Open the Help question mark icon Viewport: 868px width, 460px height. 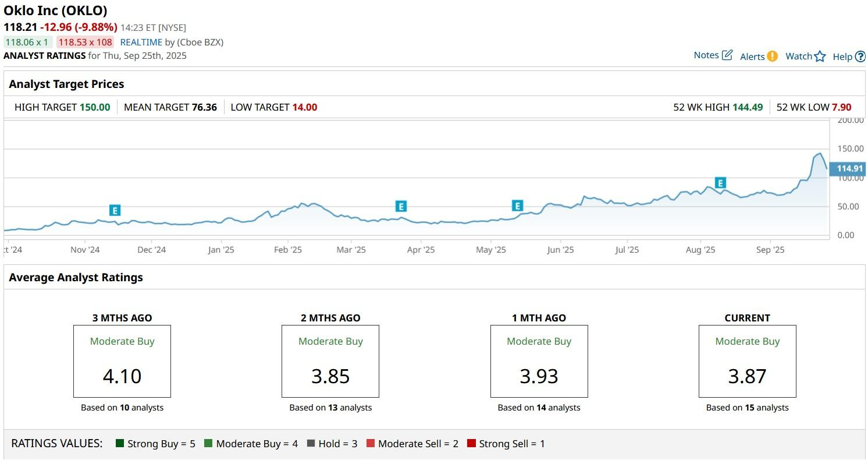860,56
